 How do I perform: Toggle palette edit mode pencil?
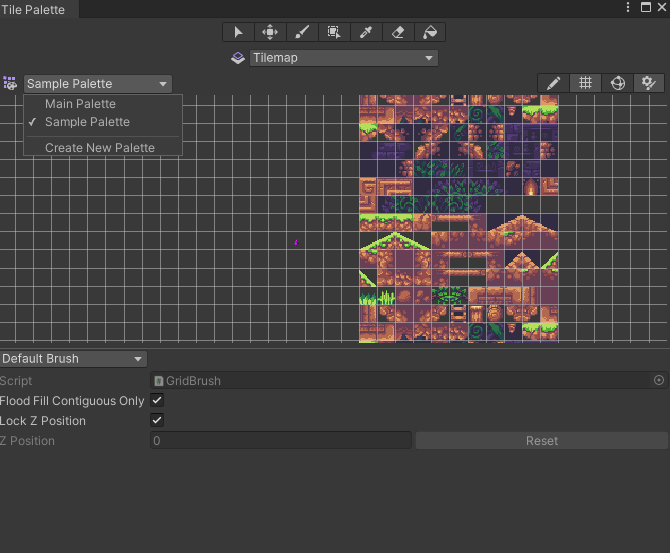point(553,83)
